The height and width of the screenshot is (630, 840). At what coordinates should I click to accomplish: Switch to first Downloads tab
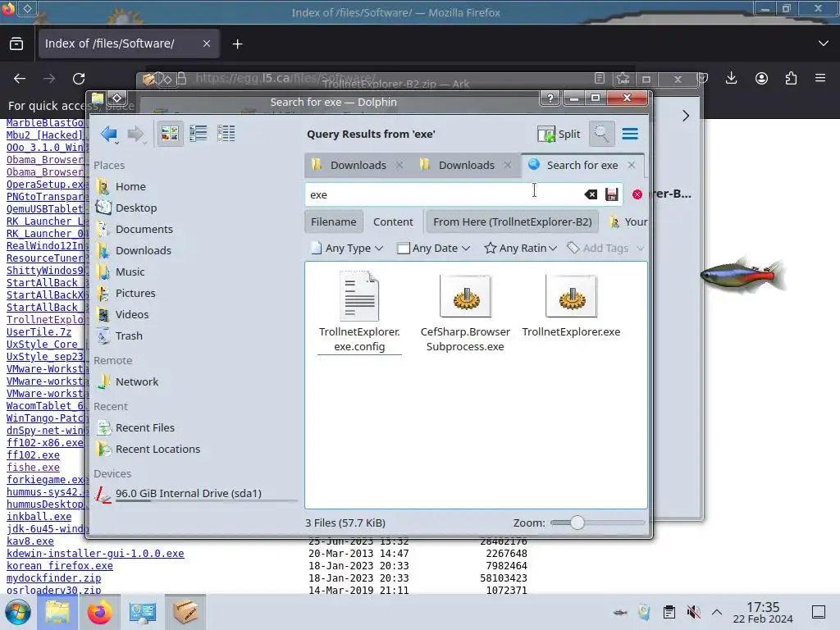(358, 165)
